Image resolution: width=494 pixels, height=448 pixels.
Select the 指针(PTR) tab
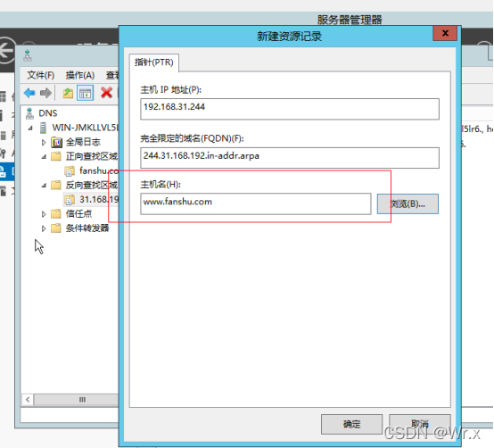pos(153,62)
